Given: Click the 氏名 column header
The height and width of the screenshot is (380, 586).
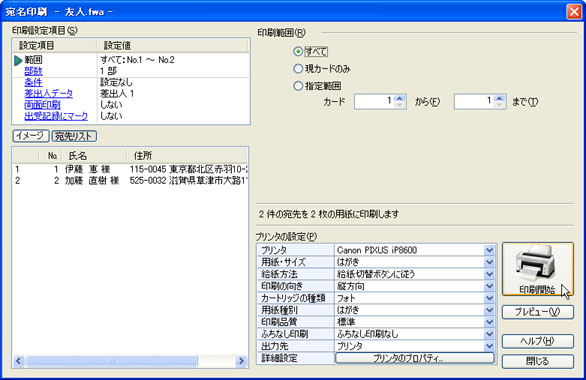Looking at the screenshot, I should (x=93, y=155).
